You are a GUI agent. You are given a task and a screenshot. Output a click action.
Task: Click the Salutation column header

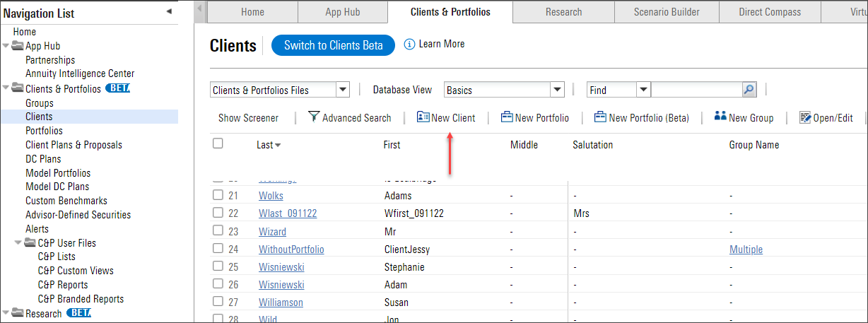pyautogui.click(x=592, y=145)
